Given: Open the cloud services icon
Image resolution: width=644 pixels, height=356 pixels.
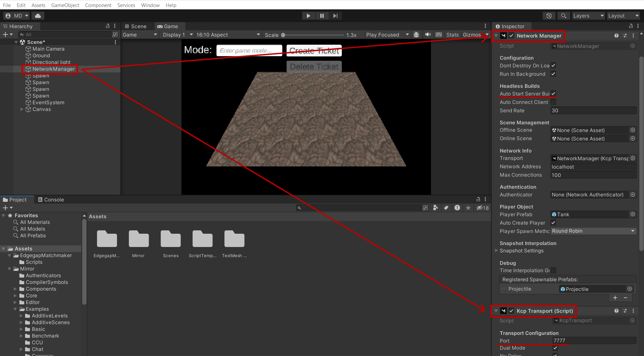Looking at the screenshot, I should (38, 16).
